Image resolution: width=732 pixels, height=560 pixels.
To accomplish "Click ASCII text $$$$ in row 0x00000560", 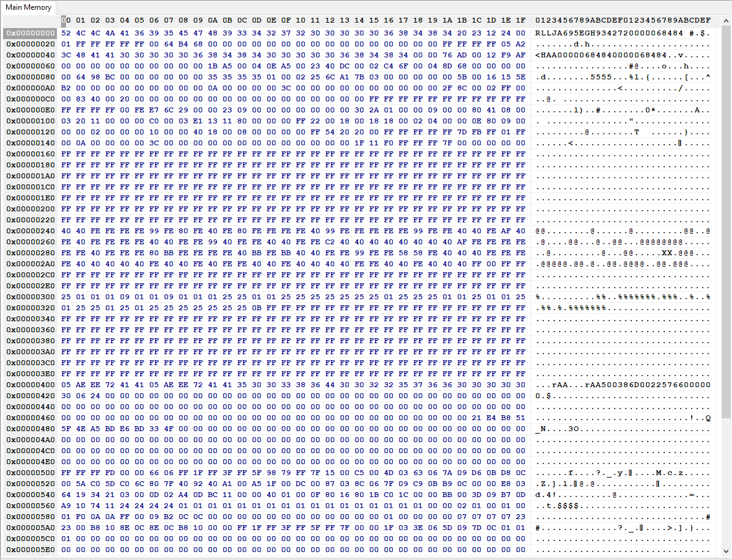I will pos(568,506).
